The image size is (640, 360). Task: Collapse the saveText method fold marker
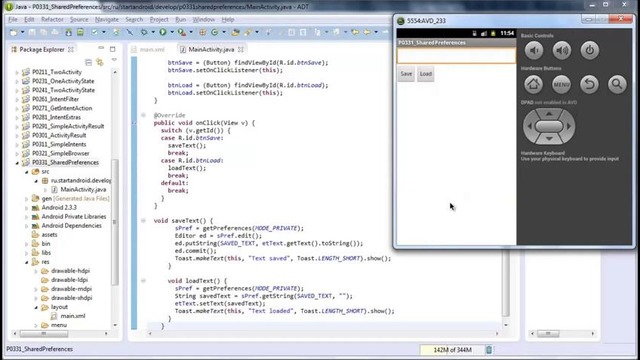point(143,220)
